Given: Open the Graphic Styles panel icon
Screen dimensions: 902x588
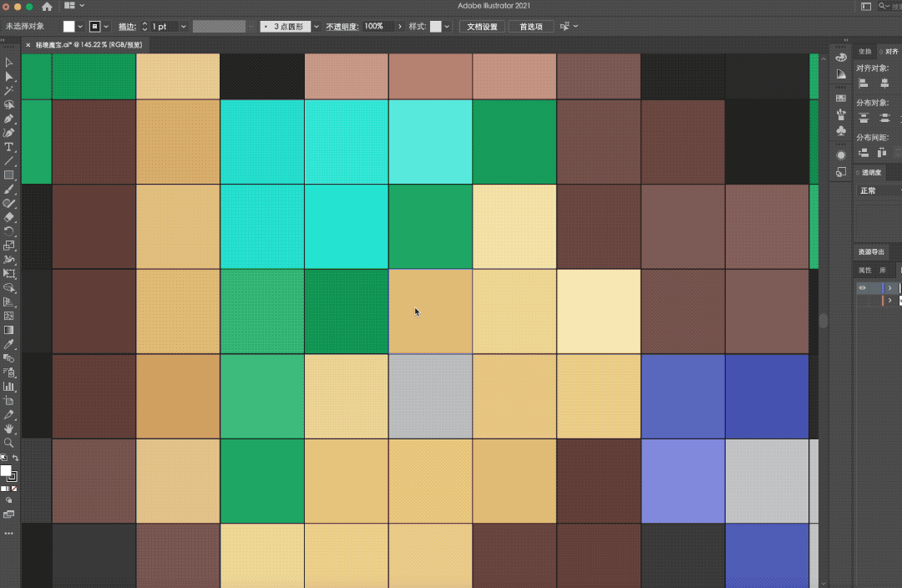Looking at the screenshot, I should [841, 171].
